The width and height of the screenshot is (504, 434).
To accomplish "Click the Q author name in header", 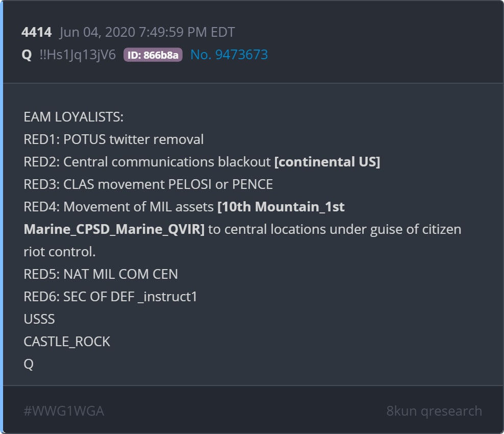I will click(x=27, y=55).
